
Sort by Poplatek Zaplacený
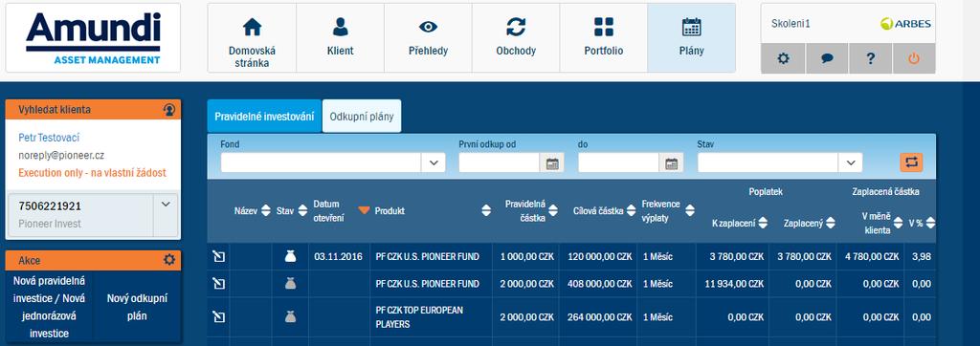coord(830,223)
